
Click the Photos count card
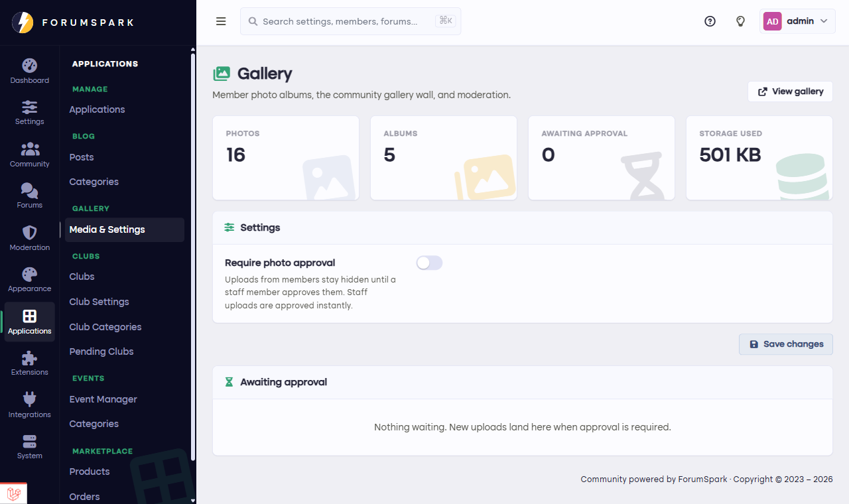click(x=286, y=158)
